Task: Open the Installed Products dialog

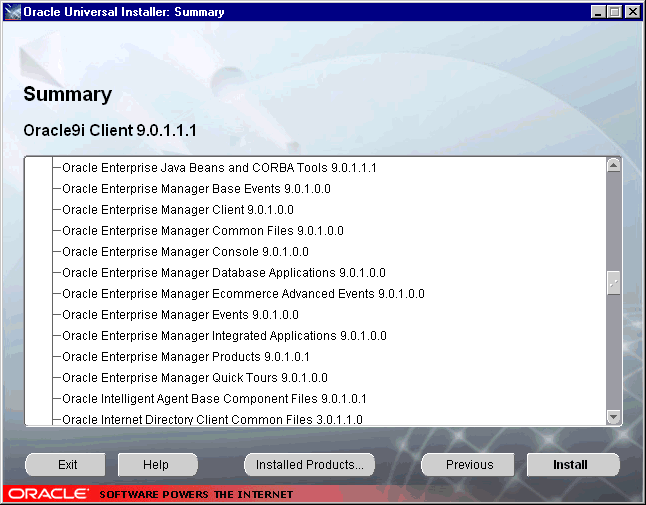Action: tap(309, 465)
